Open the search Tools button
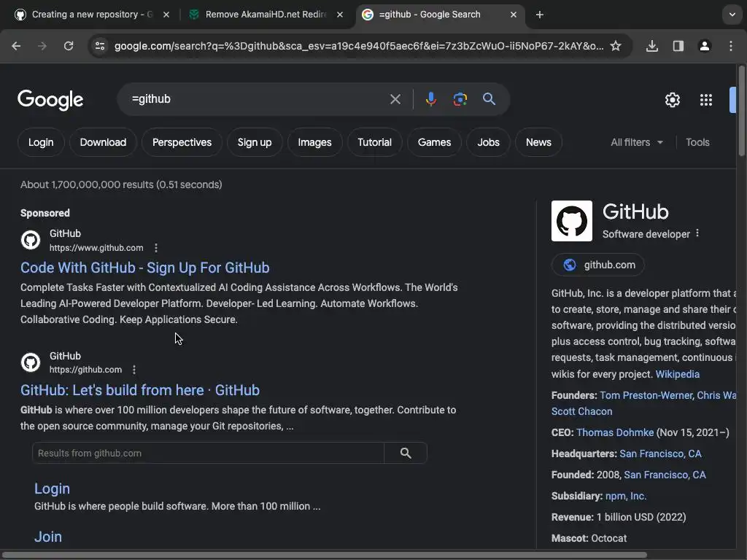The height and width of the screenshot is (560, 747). tap(697, 142)
